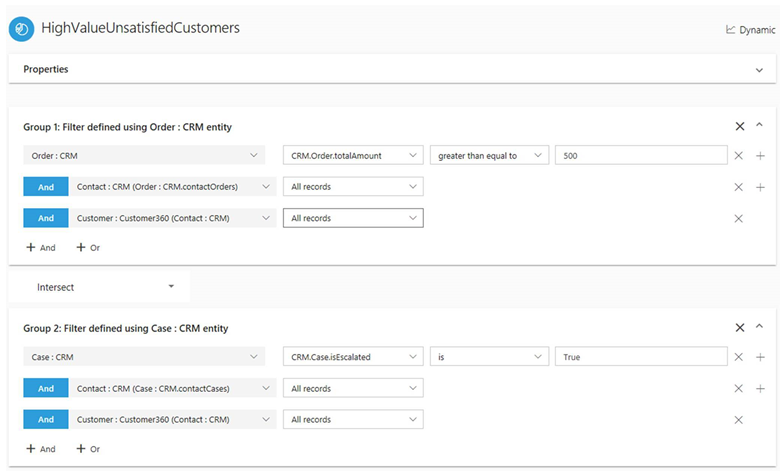Open All records dropdown in Group 1 Customer360 row

[x=353, y=218]
